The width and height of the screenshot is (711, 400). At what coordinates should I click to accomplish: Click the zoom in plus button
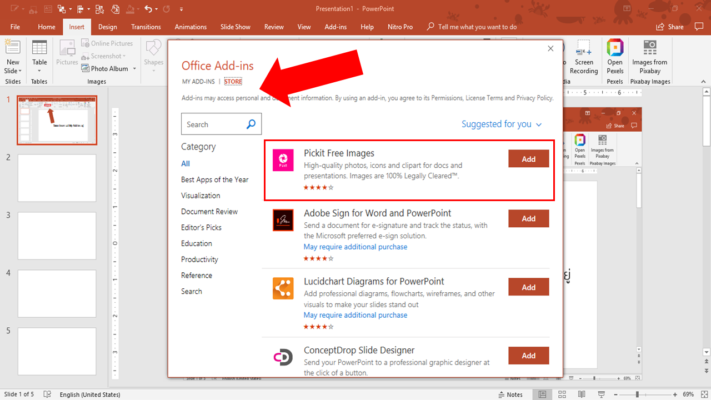[x=675, y=395]
